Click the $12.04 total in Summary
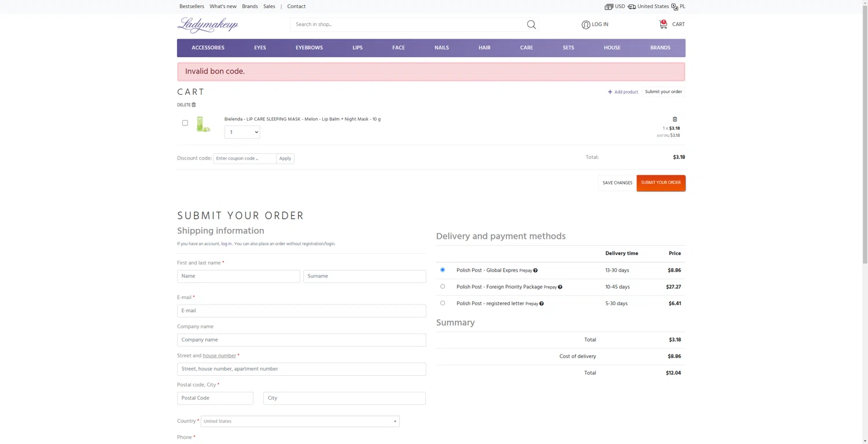The height and width of the screenshot is (444, 868). (673, 373)
